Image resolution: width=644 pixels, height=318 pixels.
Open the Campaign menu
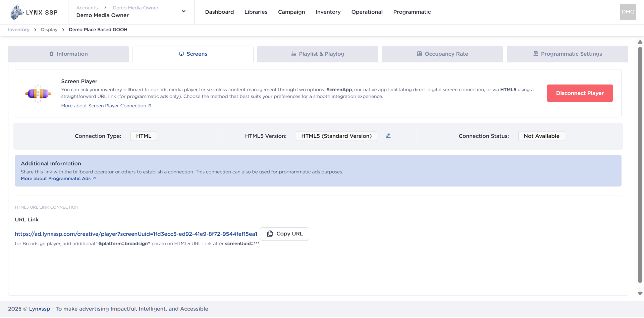click(291, 12)
